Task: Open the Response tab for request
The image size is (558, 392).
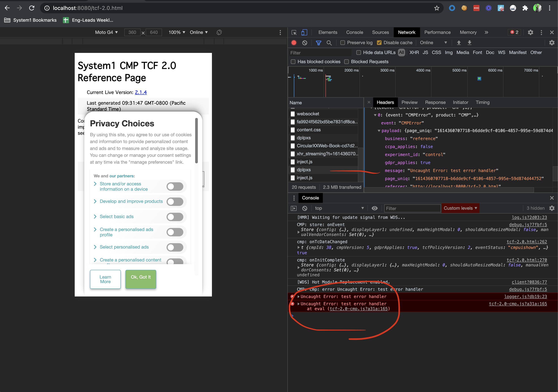Action: [435, 102]
